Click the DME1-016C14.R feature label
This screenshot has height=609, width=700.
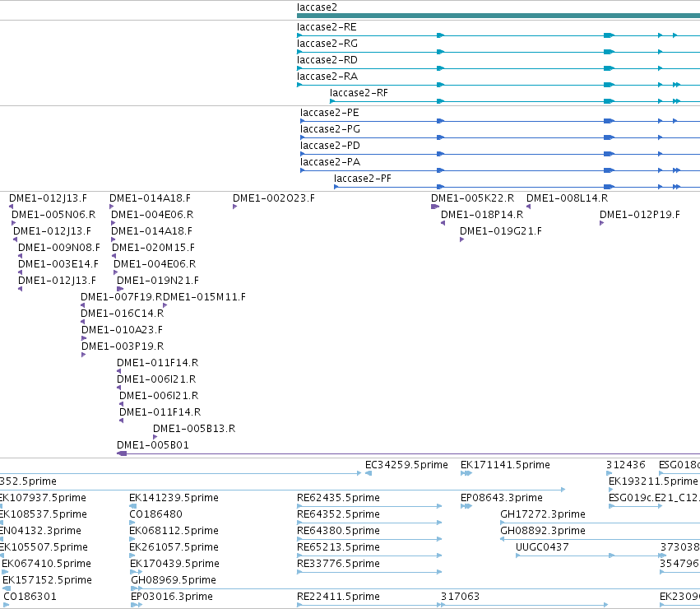[x=123, y=314]
